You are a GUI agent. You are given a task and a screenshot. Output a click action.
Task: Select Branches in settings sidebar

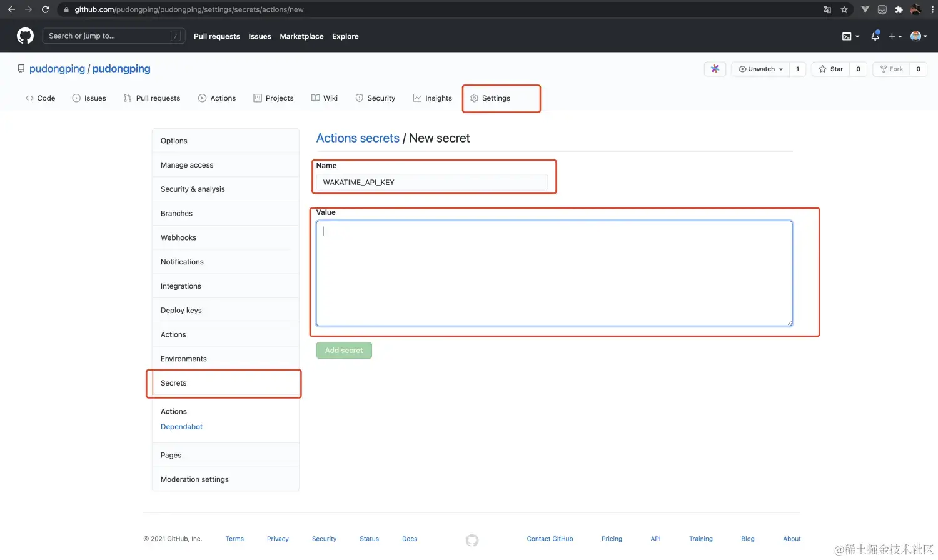(x=225, y=213)
